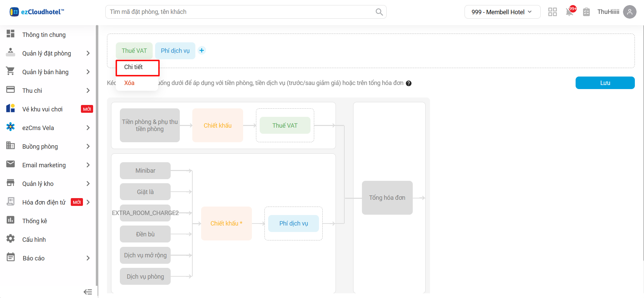644x298 pixels.
Task: Open the notifications bell icon
Action: pos(570,12)
